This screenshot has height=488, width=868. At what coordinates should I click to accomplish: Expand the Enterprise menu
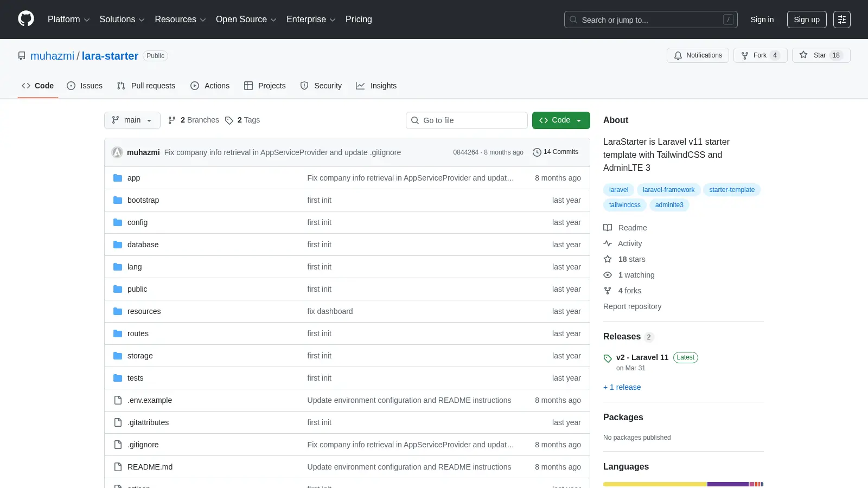tap(311, 20)
